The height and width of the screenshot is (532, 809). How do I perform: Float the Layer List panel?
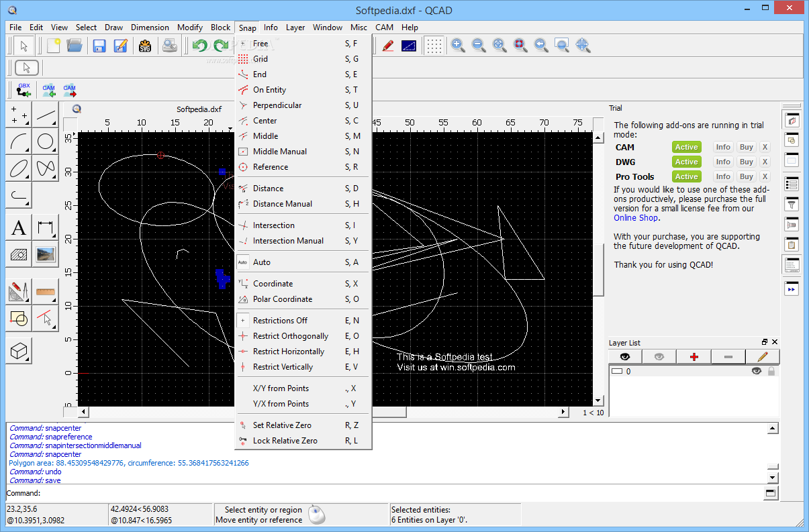[765, 342]
